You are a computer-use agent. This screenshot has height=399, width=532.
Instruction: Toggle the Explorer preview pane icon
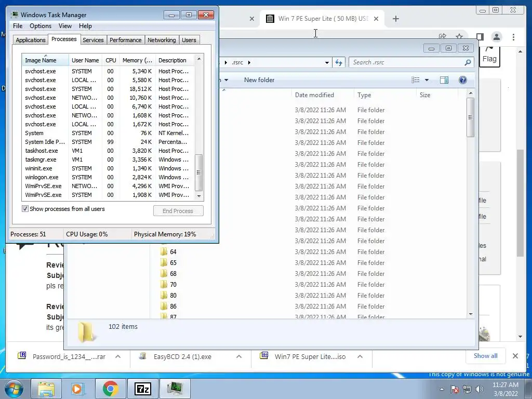coord(444,80)
